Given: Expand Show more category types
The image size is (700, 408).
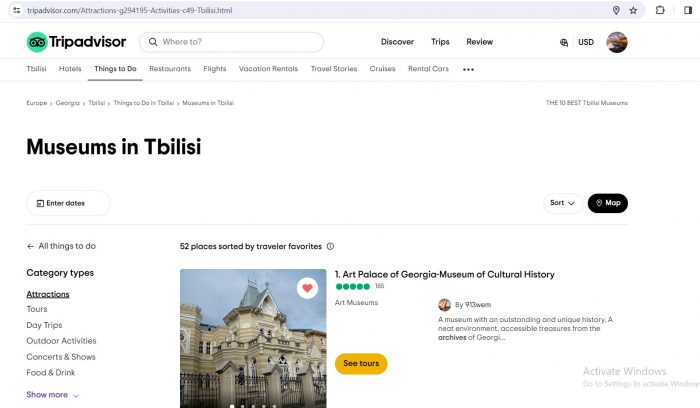Looking at the screenshot, I should point(52,395).
